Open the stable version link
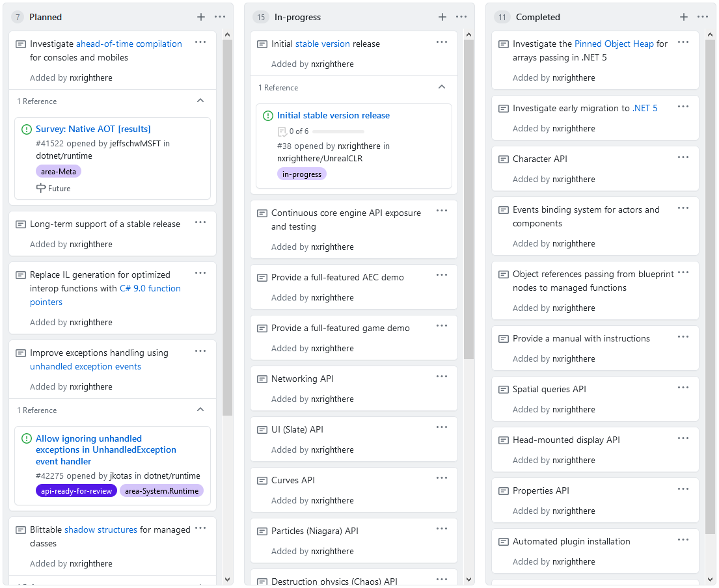The image size is (719, 588). pyautogui.click(x=322, y=44)
